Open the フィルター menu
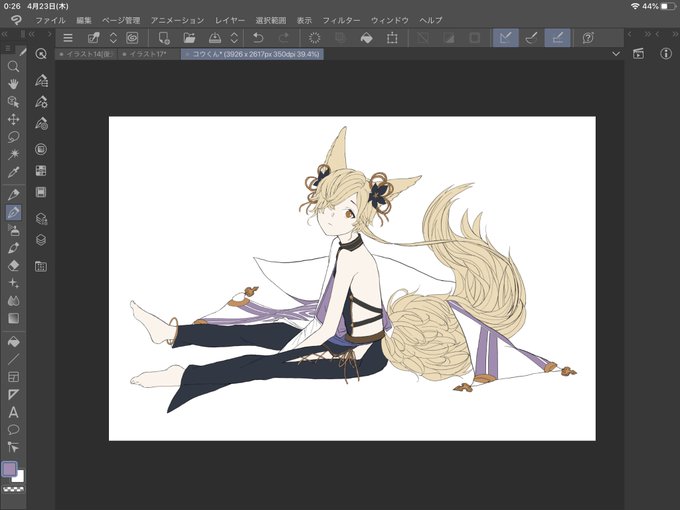 tap(341, 20)
